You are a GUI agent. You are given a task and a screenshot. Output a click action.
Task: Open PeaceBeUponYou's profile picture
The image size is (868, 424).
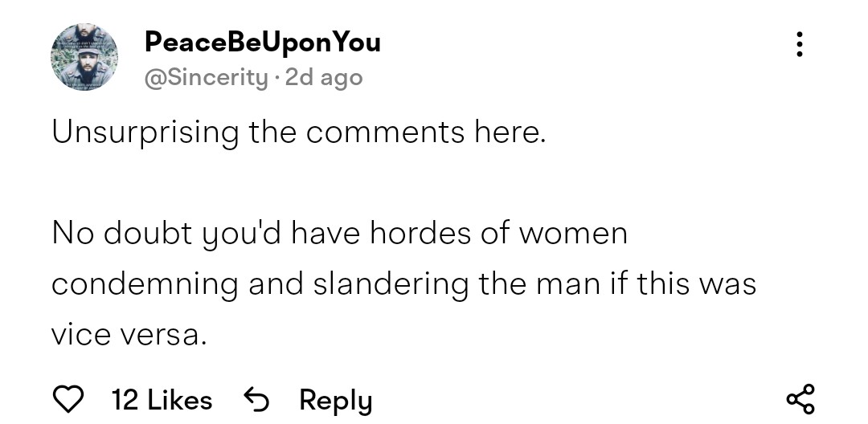(x=84, y=56)
